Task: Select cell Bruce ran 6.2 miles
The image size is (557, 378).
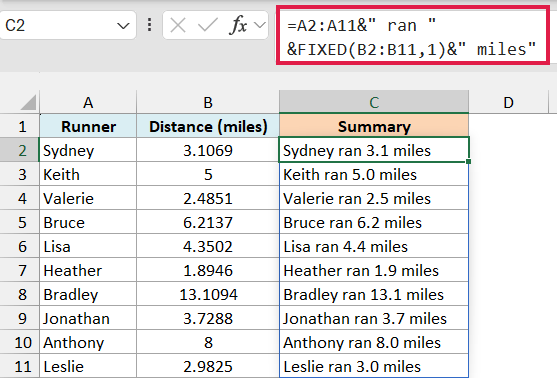Action: pyautogui.click(x=374, y=222)
